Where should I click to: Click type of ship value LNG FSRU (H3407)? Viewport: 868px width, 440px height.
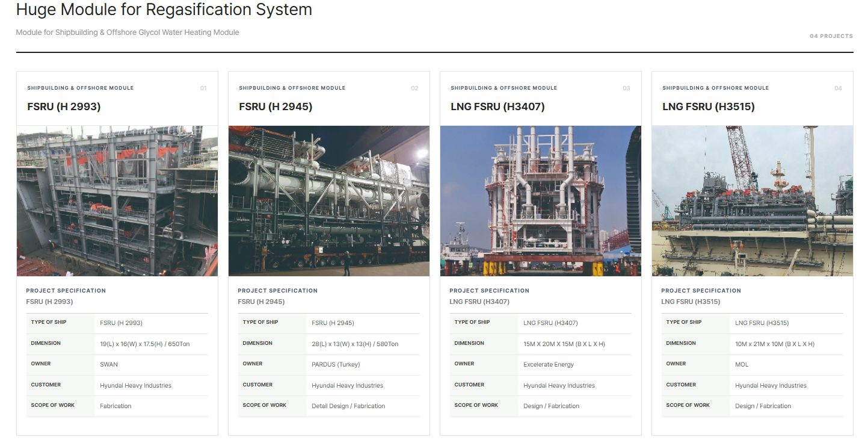550,323
